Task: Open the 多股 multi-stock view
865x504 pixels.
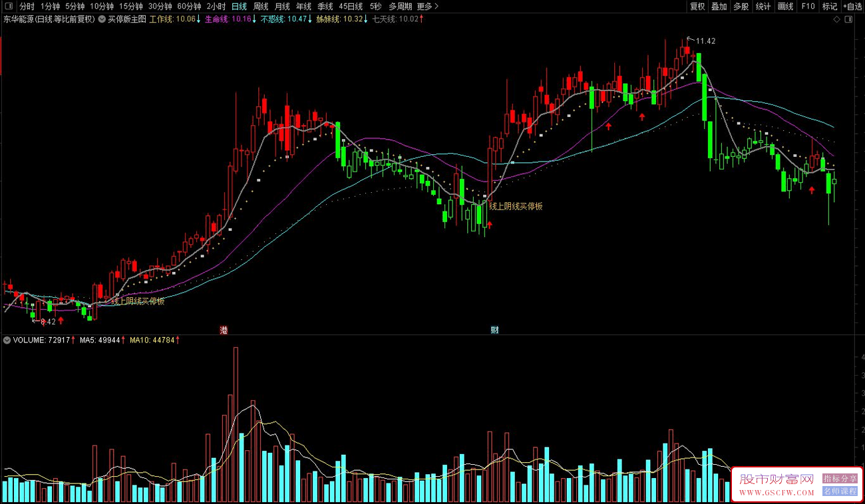Action: pos(741,7)
